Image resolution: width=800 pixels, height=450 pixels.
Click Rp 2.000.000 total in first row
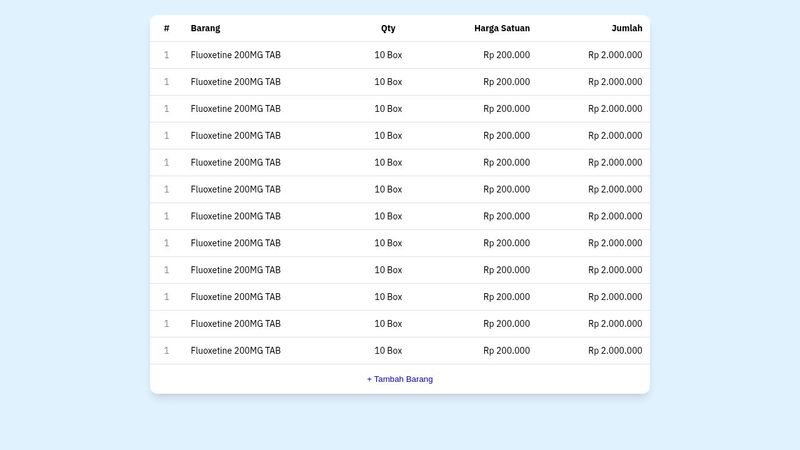pos(615,55)
